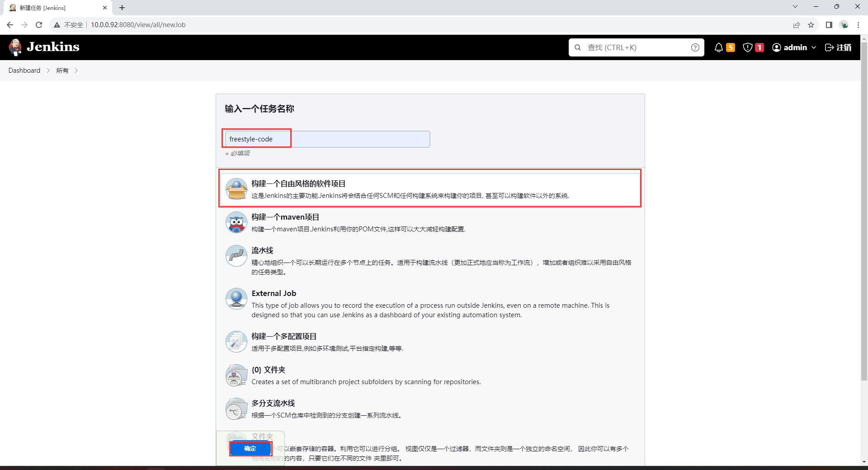Image resolution: width=868 pixels, height=470 pixels.
Task: Select the freestyle project box icon
Action: [x=236, y=189]
